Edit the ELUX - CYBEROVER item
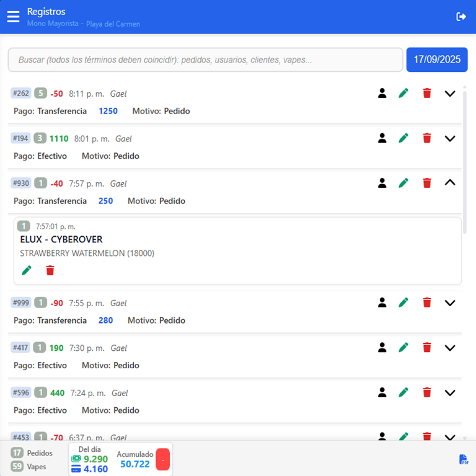 point(27,270)
